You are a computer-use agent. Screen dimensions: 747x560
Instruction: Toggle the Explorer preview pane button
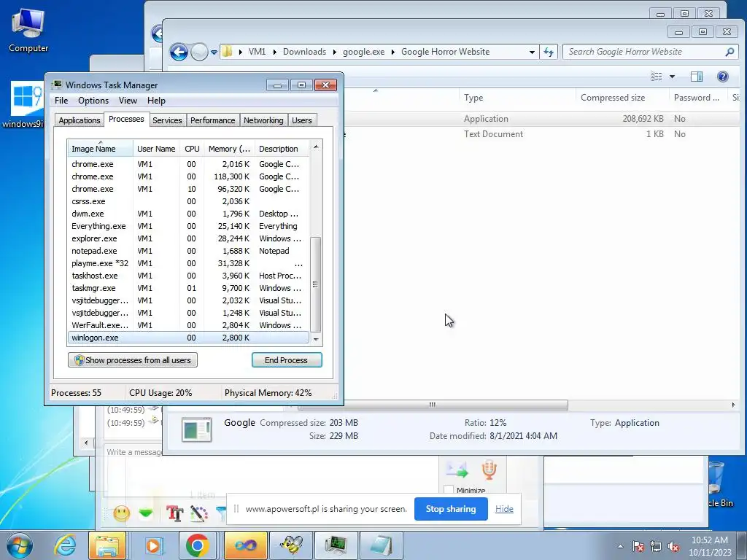pyautogui.click(x=696, y=77)
